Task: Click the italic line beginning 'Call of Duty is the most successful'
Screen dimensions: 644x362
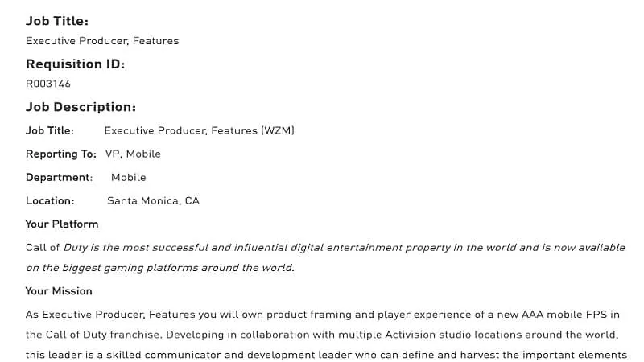Action: click(325, 248)
